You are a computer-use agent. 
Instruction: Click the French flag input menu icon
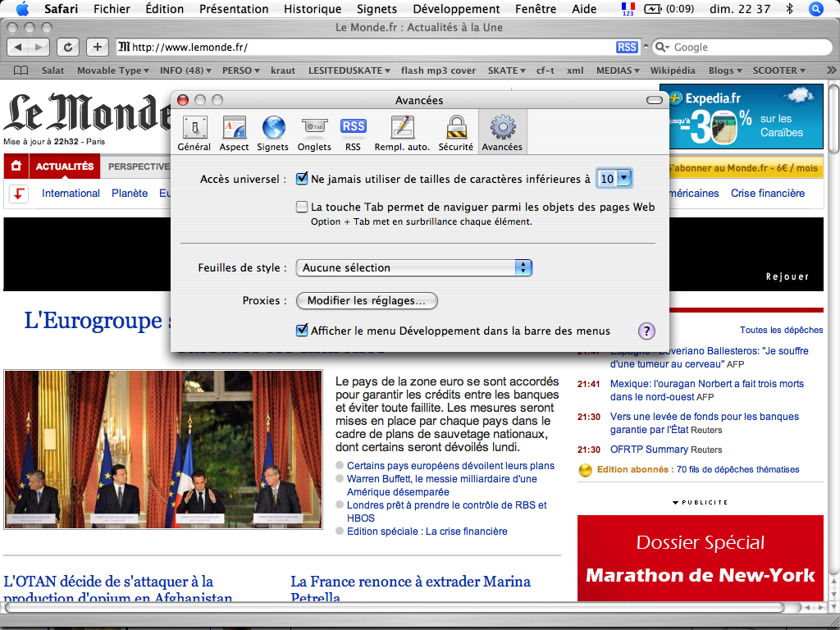(628, 8)
